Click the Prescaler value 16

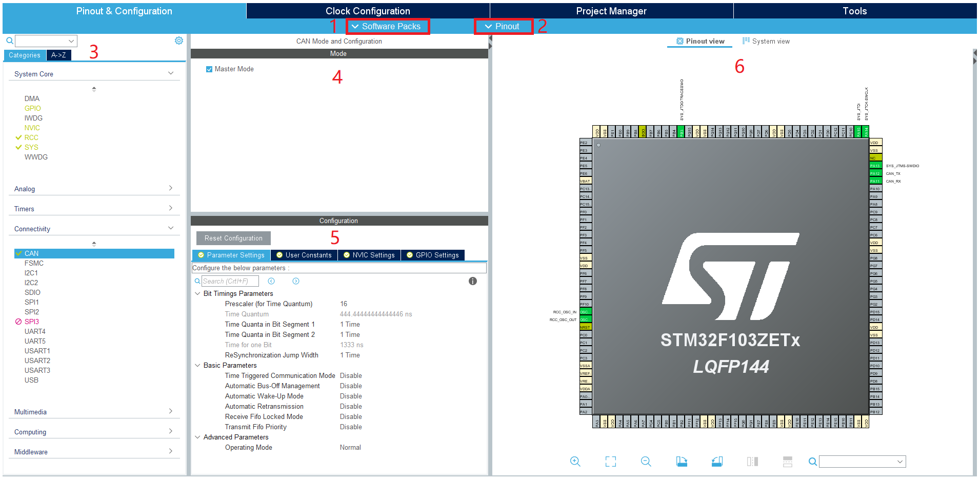click(x=344, y=304)
